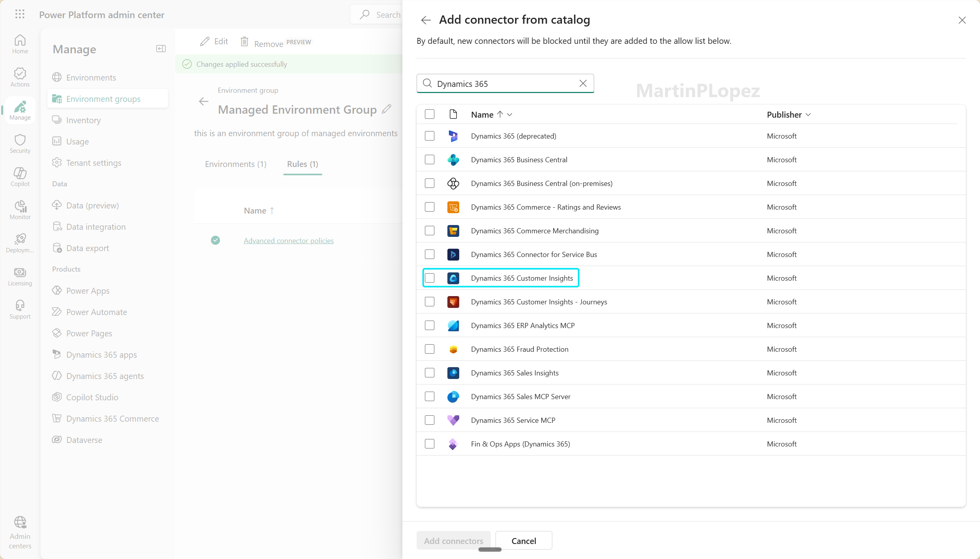Open Security section icon
The height and width of the screenshot is (559, 980).
(20, 144)
